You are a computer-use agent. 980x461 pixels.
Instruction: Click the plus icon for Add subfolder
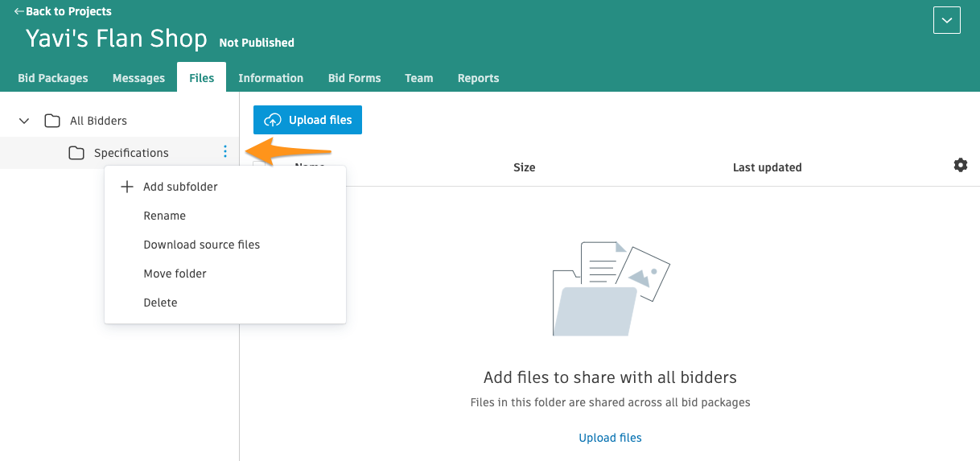(x=126, y=187)
